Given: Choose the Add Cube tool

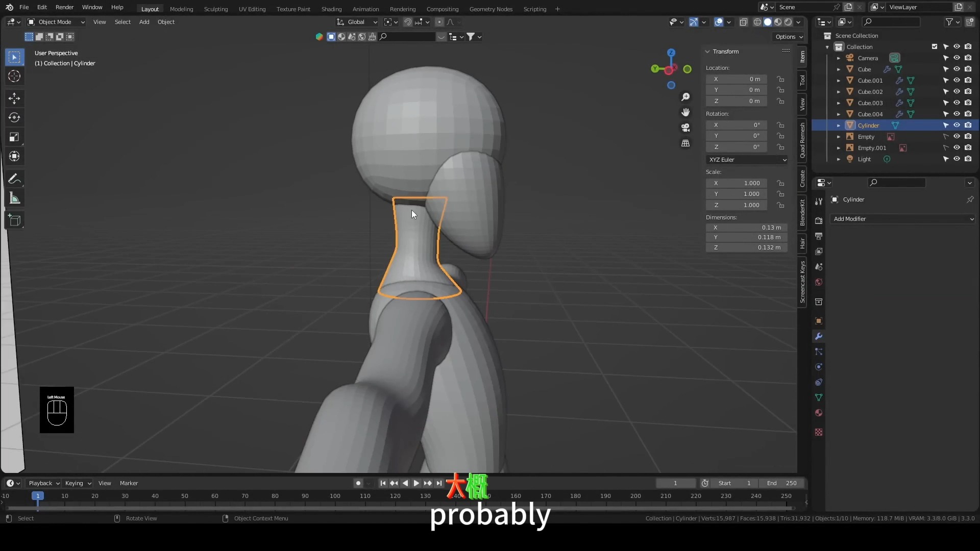Looking at the screenshot, I should [14, 220].
